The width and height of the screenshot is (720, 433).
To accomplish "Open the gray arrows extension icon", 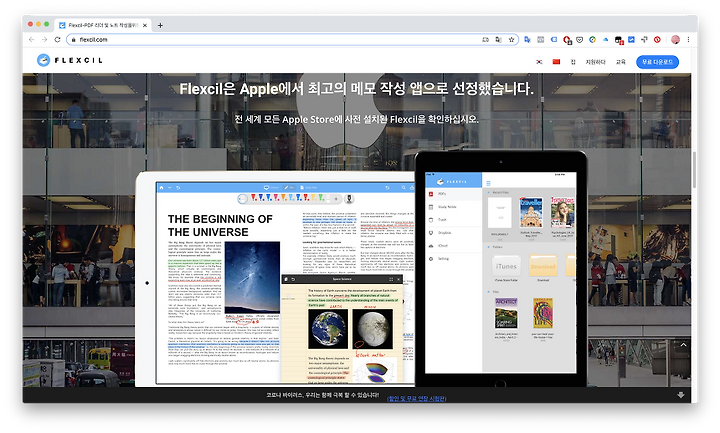I will 644,39.
